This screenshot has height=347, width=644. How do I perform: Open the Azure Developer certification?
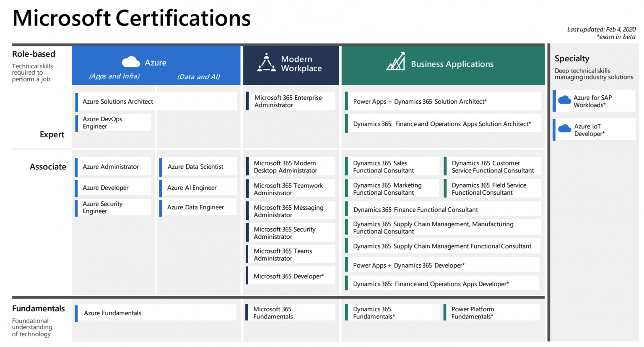coord(113,188)
